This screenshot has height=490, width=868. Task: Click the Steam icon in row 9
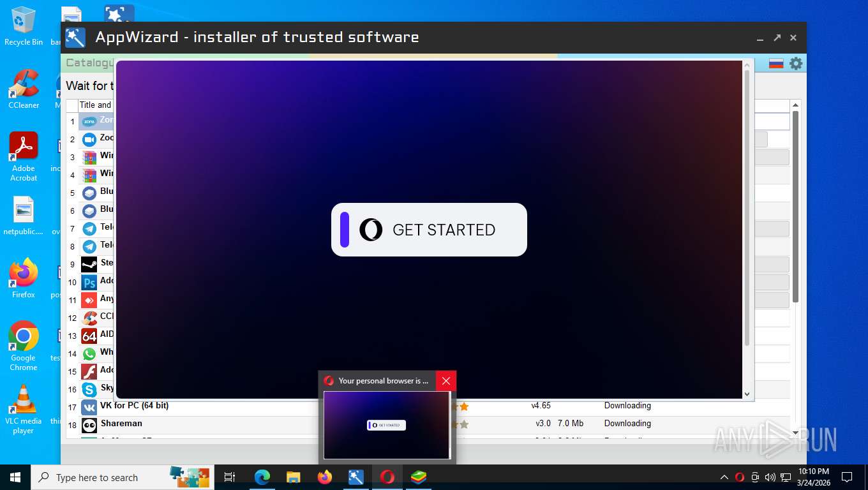(89, 264)
